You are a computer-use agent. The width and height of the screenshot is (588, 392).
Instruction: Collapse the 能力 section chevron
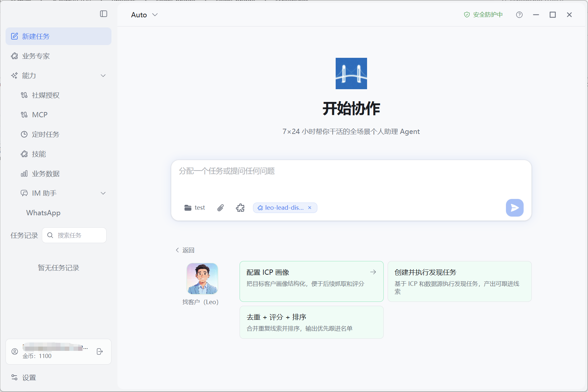pyautogui.click(x=103, y=75)
